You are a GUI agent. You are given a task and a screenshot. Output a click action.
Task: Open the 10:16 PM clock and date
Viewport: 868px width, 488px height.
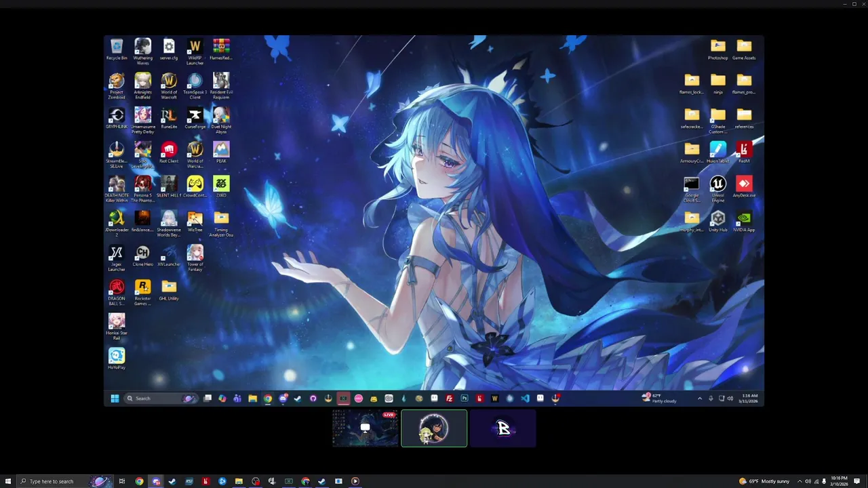tap(840, 481)
